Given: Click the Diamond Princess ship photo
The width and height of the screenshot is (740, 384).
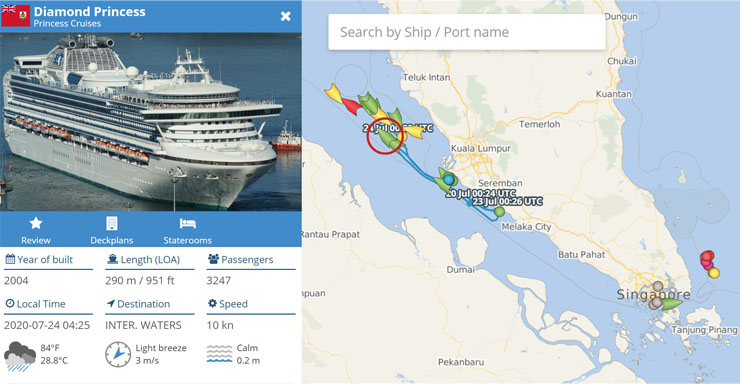Looking at the screenshot, I should pos(151,122).
